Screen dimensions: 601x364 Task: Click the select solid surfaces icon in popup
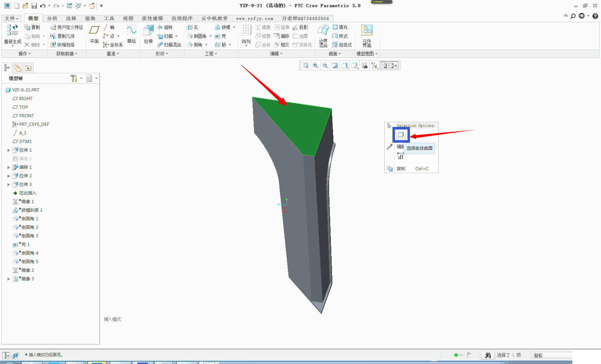point(401,135)
